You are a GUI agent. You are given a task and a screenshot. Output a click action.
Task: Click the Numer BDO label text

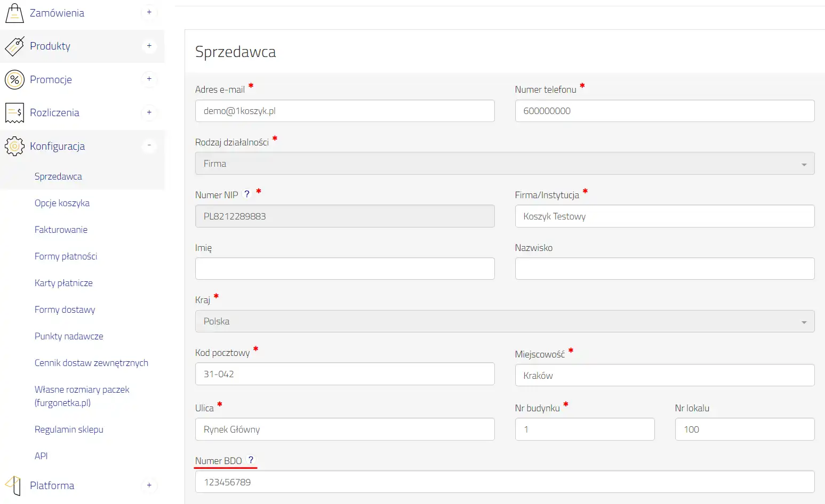click(x=219, y=461)
